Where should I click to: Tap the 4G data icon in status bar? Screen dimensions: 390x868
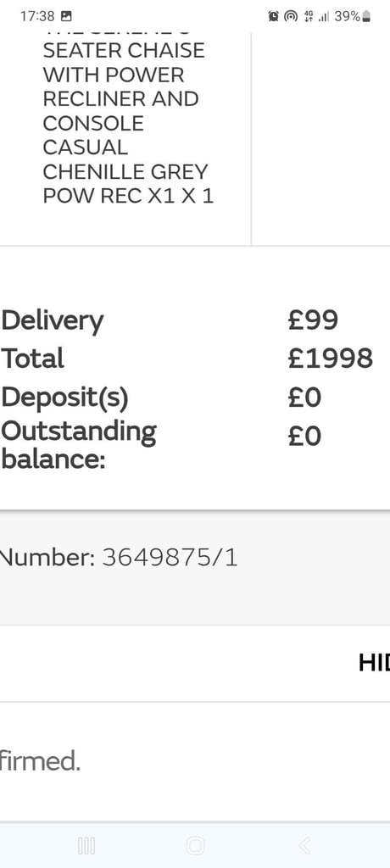(x=308, y=17)
